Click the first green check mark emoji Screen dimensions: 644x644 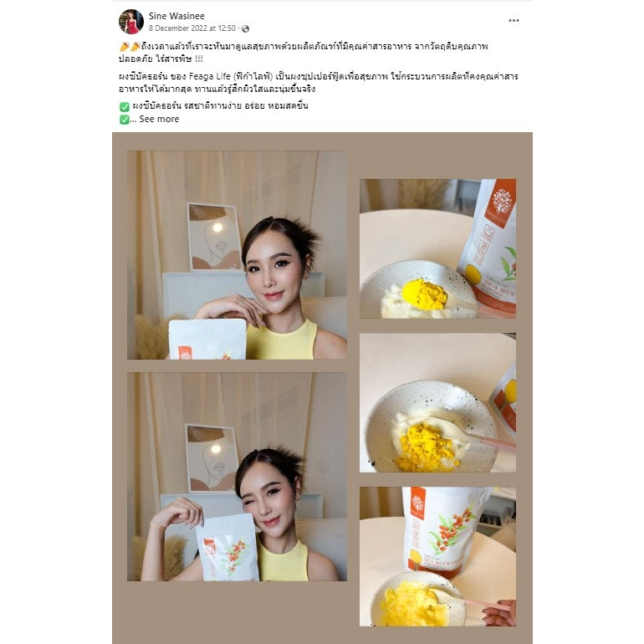[125, 107]
